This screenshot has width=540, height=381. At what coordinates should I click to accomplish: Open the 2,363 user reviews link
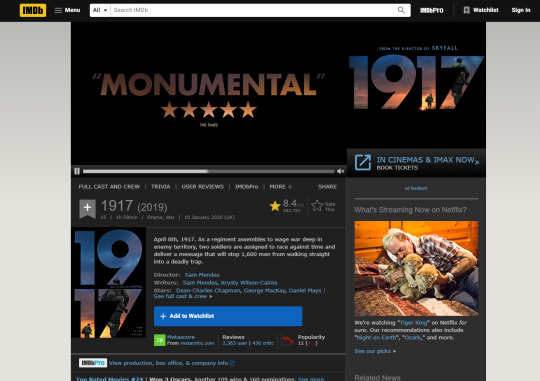235,343
